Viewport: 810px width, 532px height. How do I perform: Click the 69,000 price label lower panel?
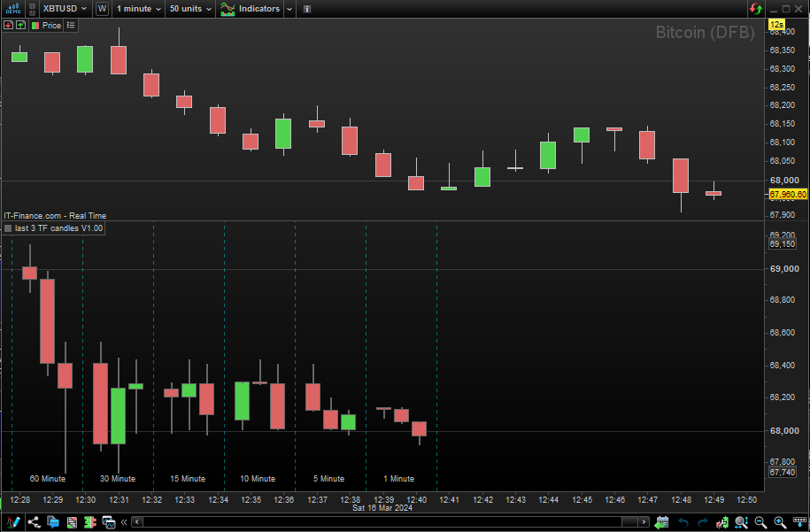click(x=784, y=268)
